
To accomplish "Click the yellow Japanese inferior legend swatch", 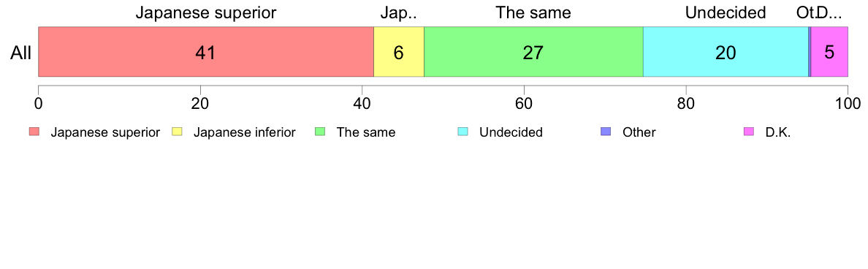I will click(177, 132).
